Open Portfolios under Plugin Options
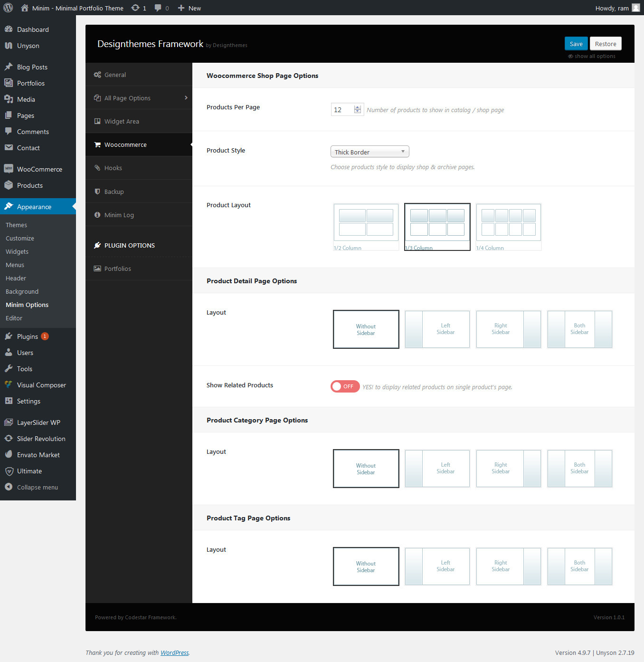Screen dimensions: 644x662 [x=139, y=269]
